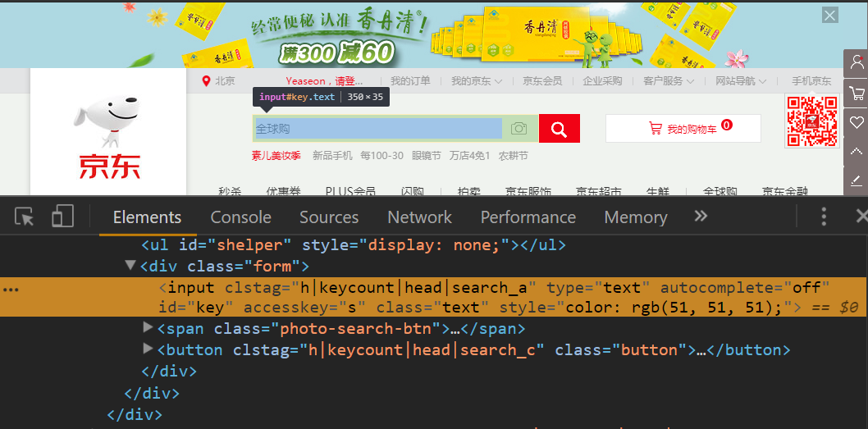Screen dimensions: 868x429
Task: Open 我的订单 link
Action: tap(410, 81)
